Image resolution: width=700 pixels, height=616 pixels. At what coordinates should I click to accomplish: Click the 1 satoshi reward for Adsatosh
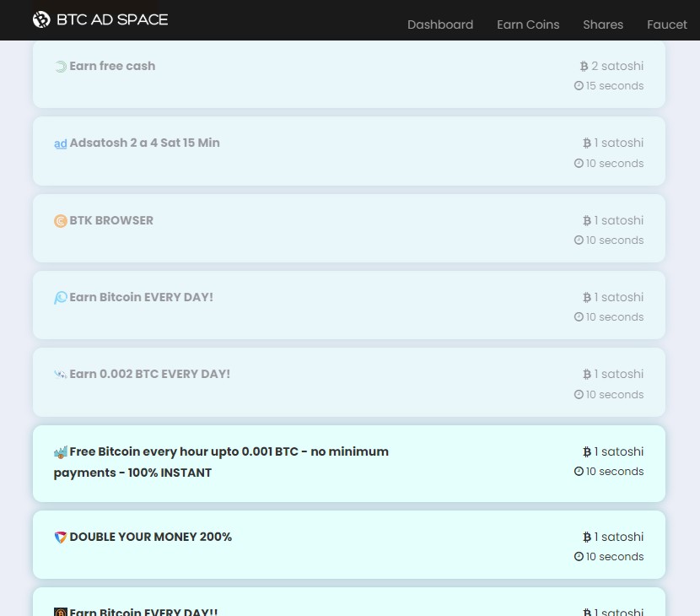[619, 143]
